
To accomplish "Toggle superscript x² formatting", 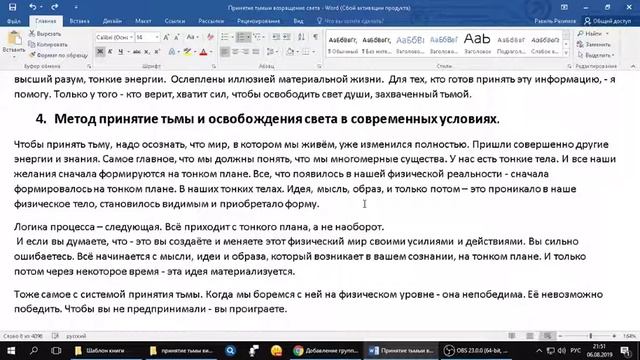I will click(x=157, y=52).
